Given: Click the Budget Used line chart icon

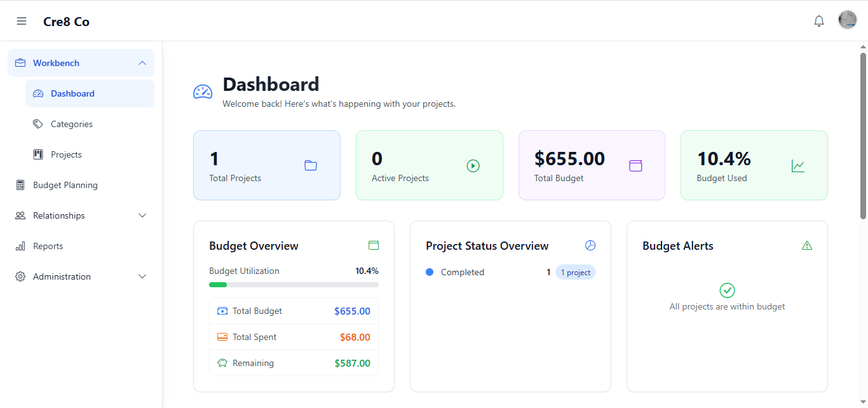Looking at the screenshot, I should tap(798, 166).
